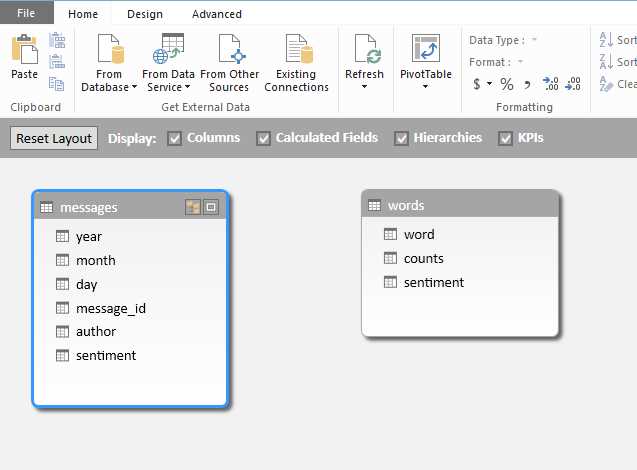Click Clear Sort icon
637x470 pixels.
click(606, 84)
